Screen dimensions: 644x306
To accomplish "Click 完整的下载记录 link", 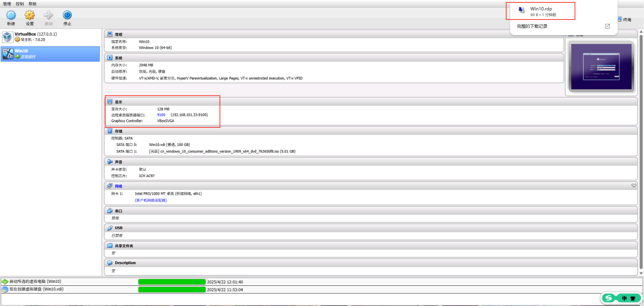I will click(x=532, y=26).
